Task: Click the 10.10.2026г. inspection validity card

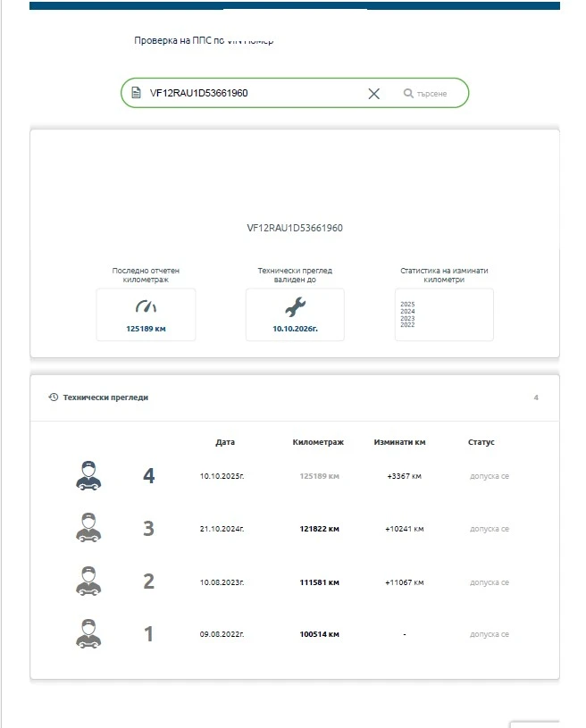Action: tap(295, 314)
